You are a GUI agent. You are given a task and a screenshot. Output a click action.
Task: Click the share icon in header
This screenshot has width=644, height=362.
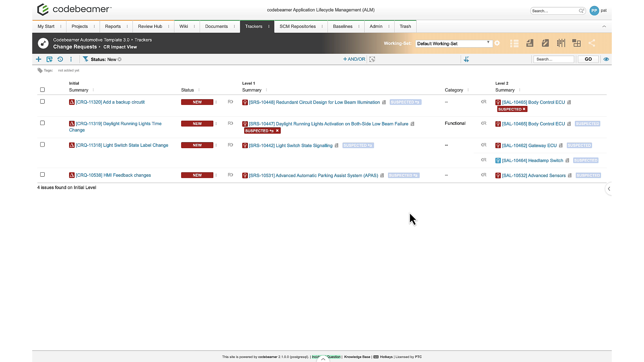click(592, 43)
